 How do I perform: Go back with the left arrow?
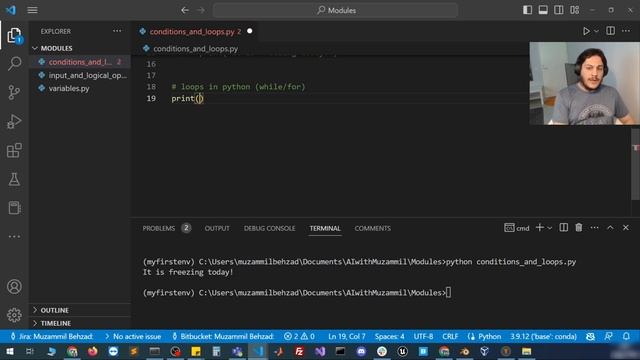point(185,10)
